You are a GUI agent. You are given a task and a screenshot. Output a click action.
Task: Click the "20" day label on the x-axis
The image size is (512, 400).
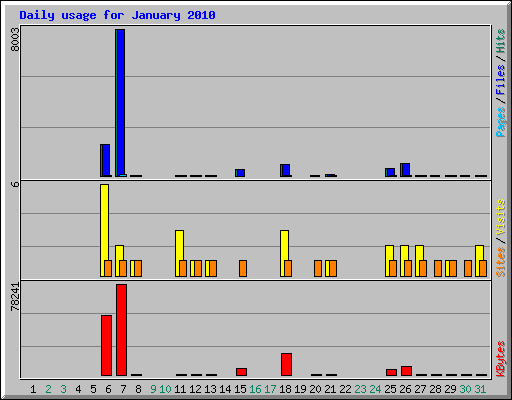[315, 389]
